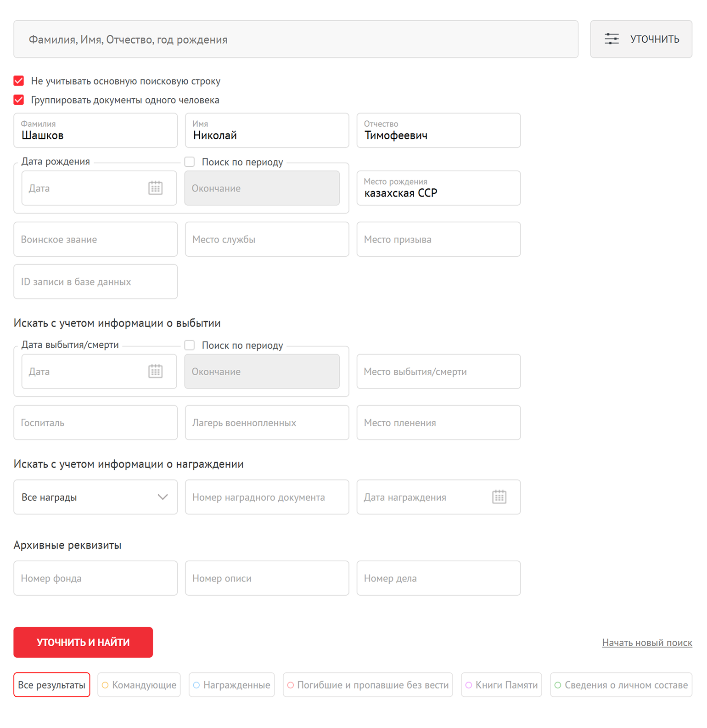Click the filter sliders icon beside УТОЧНИТЬ

pos(612,39)
